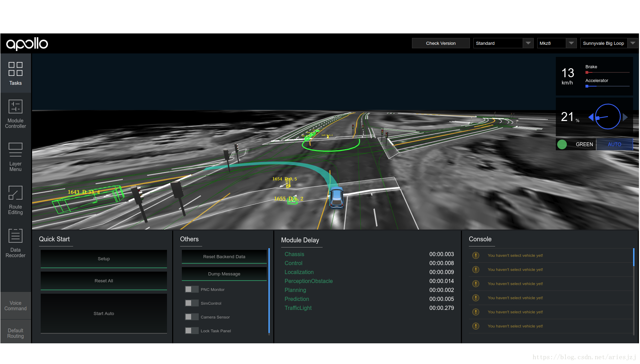Click obstacle label 1643 in map

(x=84, y=192)
